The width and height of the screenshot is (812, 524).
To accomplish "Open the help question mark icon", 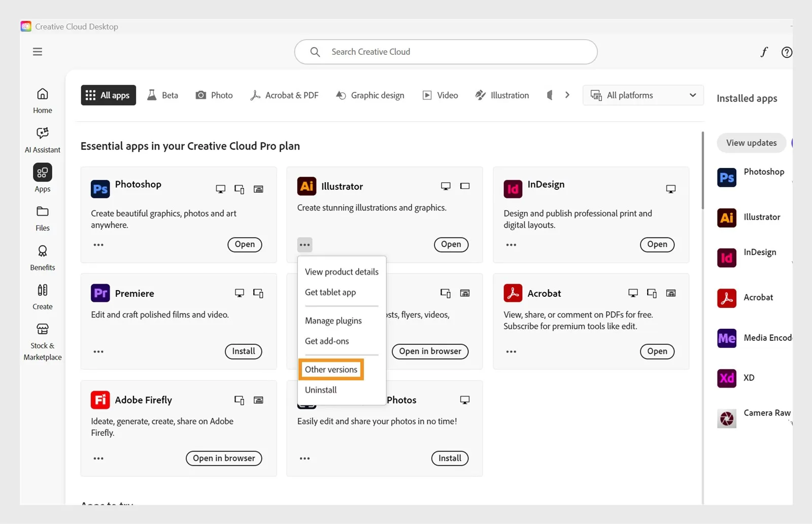I will 787,52.
